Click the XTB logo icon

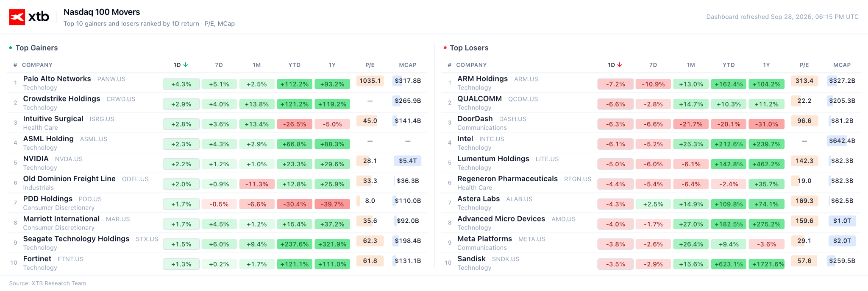pyautogui.click(x=17, y=17)
